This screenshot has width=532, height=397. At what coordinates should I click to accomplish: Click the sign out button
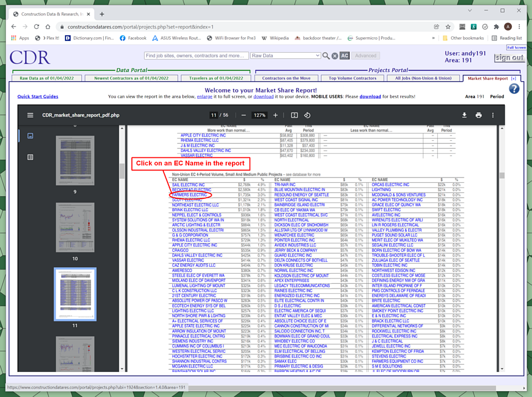point(509,57)
